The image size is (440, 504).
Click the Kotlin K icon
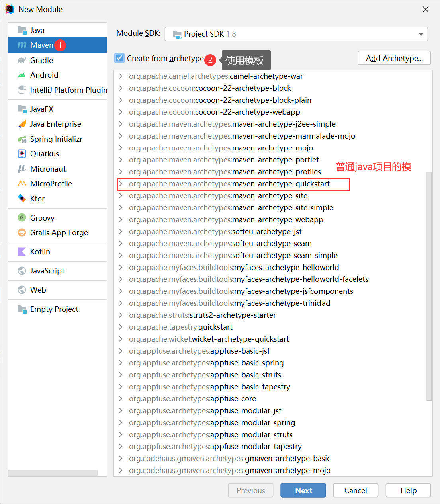pos(22,252)
